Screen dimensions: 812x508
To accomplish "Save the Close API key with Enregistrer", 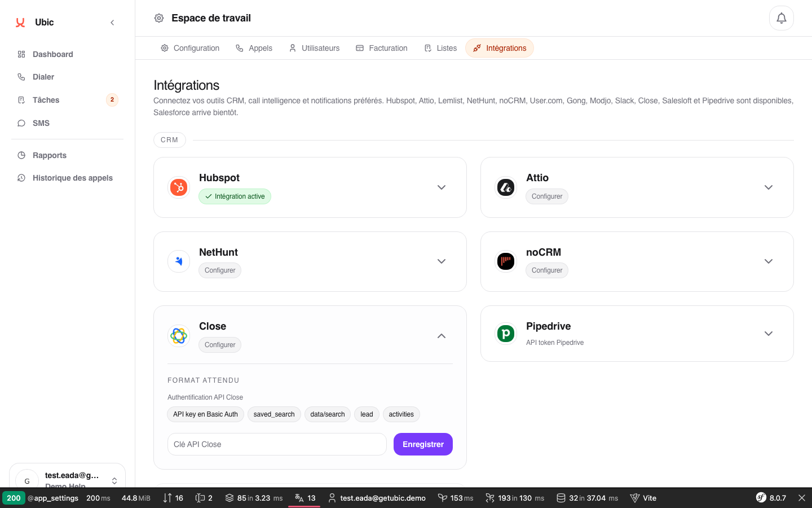I will [x=423, y=444].
